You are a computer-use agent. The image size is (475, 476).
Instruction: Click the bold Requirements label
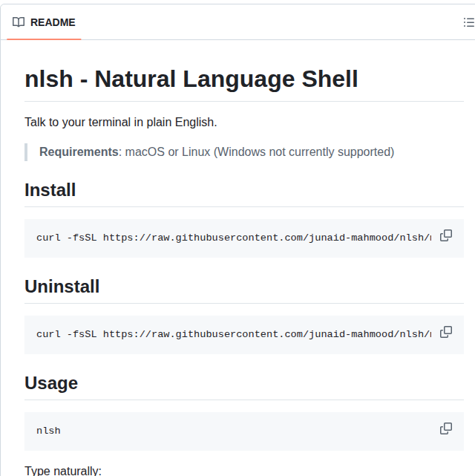tap(79, 152)
